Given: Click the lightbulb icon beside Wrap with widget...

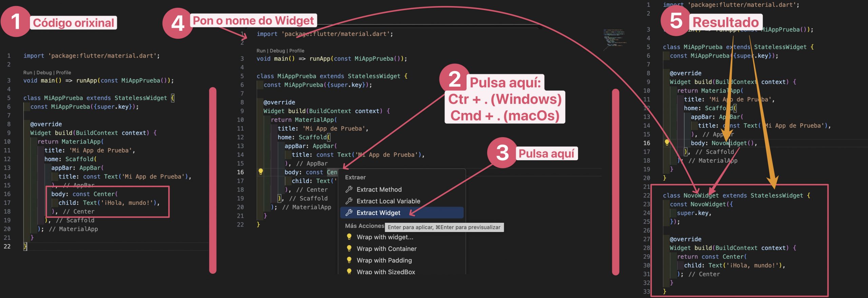Looking at the screenshot, I should tap(349, 237).
